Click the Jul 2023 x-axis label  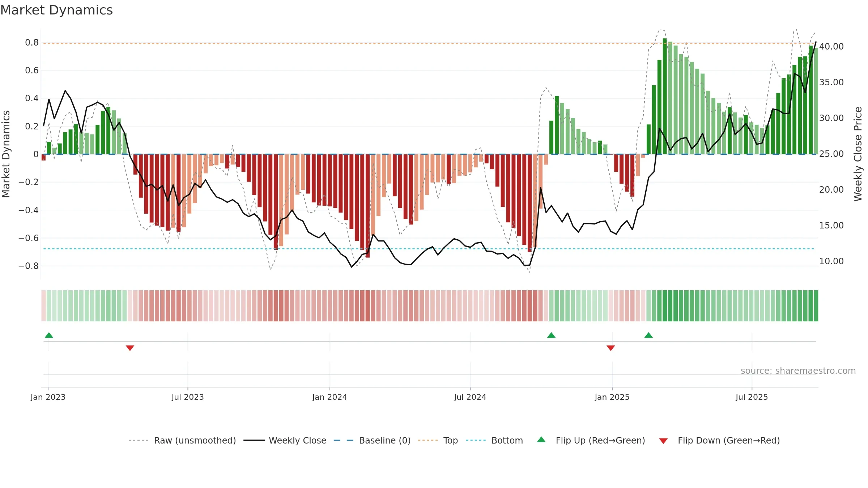188,397
